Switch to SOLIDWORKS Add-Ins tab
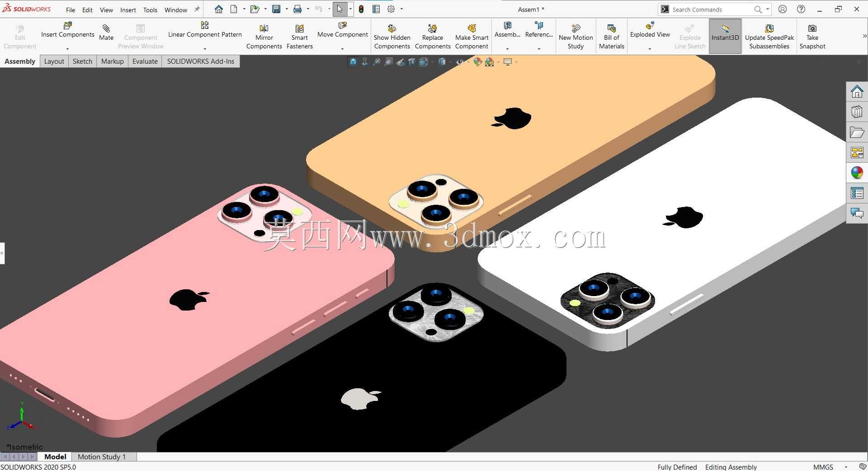The height and width of the screenshot is (471, 868). coord(201,61)
